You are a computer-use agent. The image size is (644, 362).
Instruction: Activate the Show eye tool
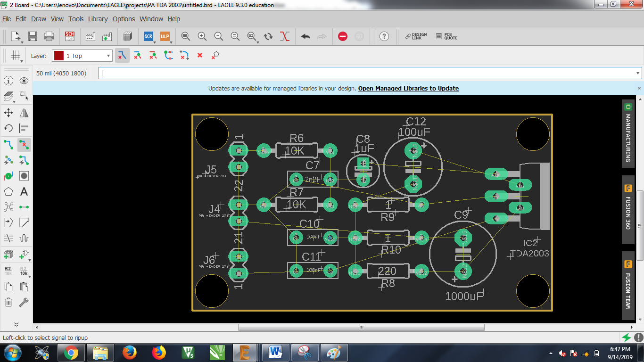click(x=24, y=81)
